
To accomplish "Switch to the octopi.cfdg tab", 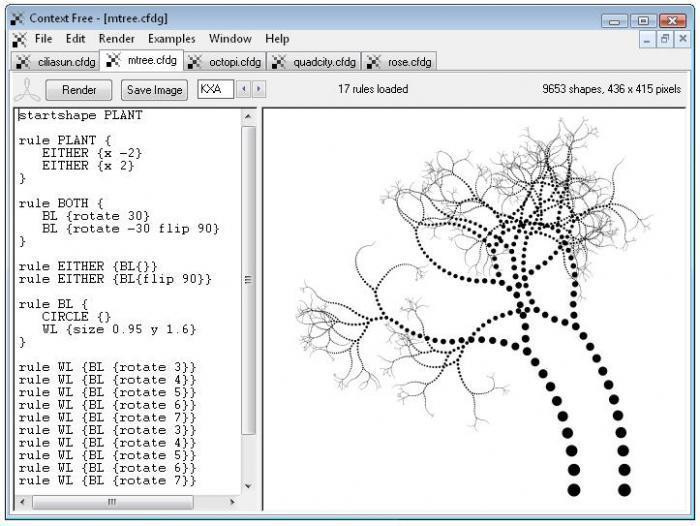I will coord(225,62).
